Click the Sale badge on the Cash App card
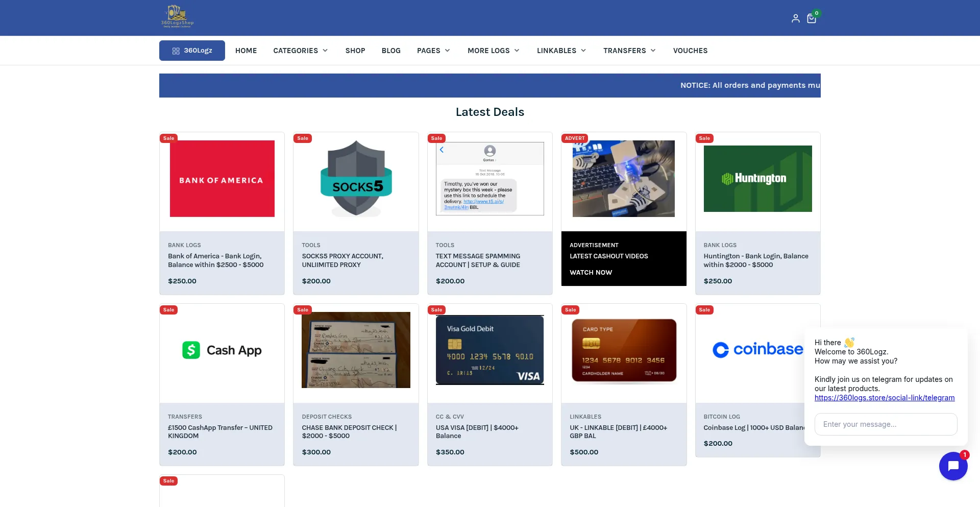 (168, 310)
